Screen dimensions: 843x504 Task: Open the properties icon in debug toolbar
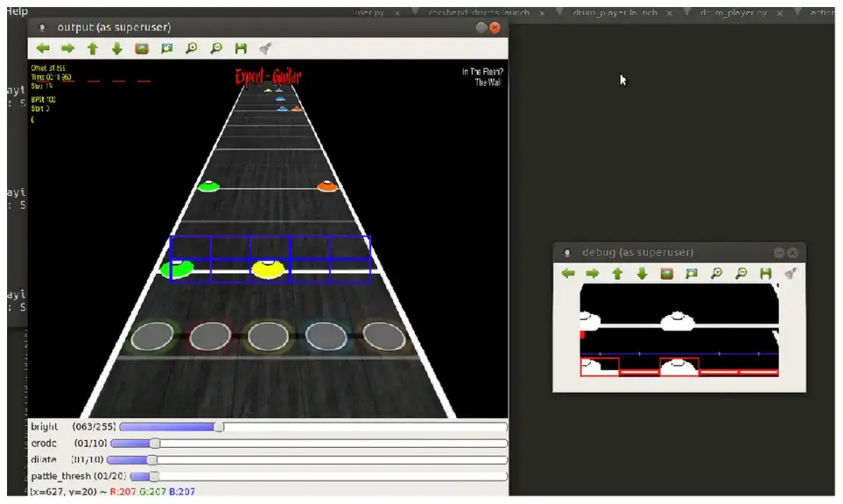coord(790,274)
